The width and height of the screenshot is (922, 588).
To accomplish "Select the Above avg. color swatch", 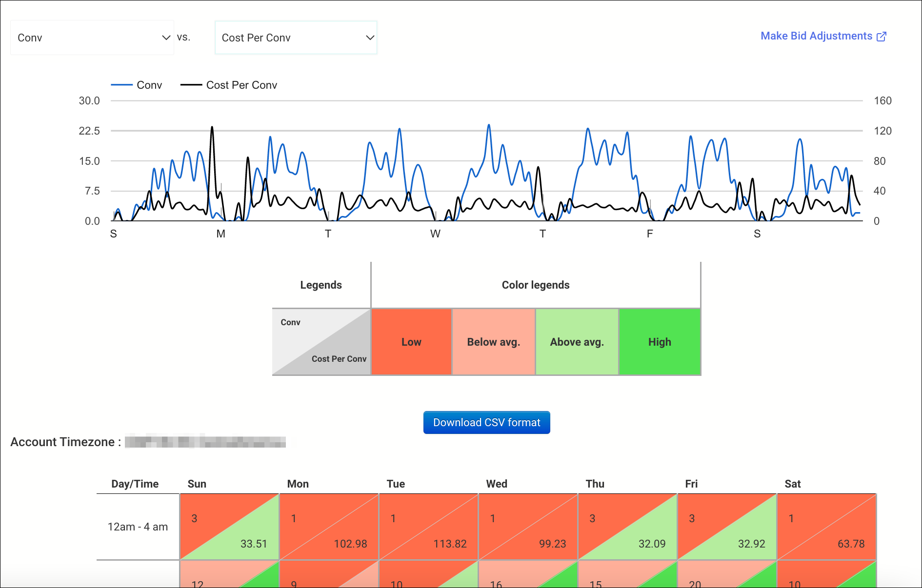I will [x=577, y=342].
